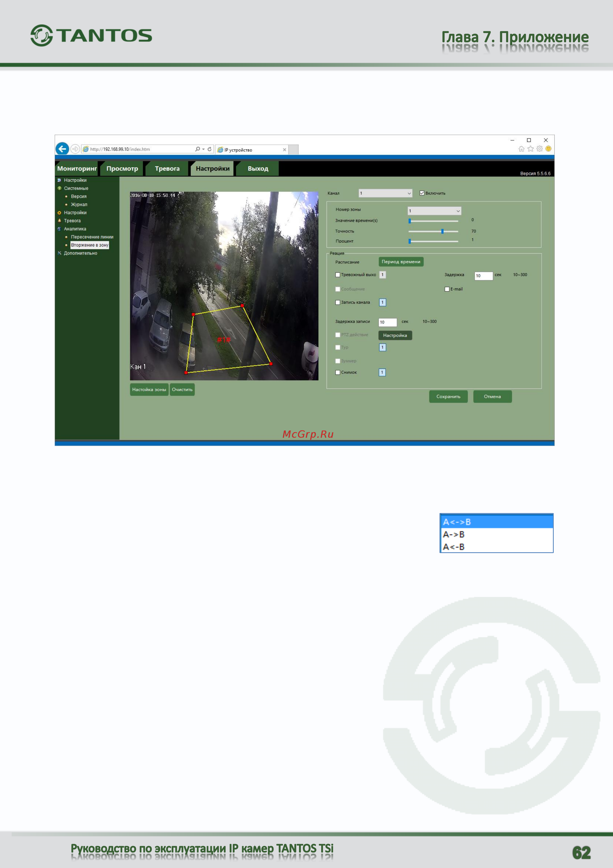This screenshot has height=868, width=613.
Task: Click the Настойка зоны button
Action: tap(149, 390)
